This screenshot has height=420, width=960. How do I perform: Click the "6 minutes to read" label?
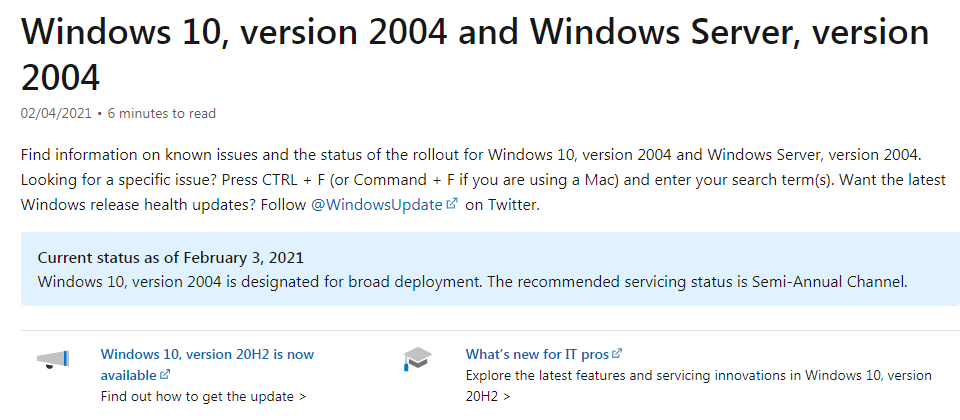pos(162,113)
